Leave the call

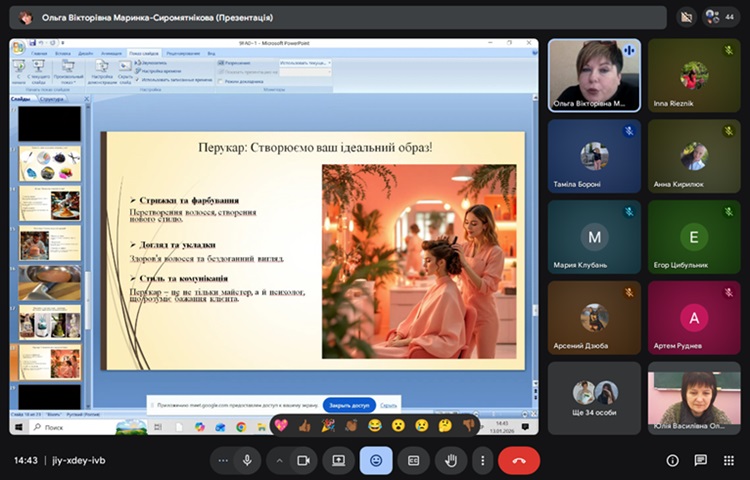[x=519, y=460]
